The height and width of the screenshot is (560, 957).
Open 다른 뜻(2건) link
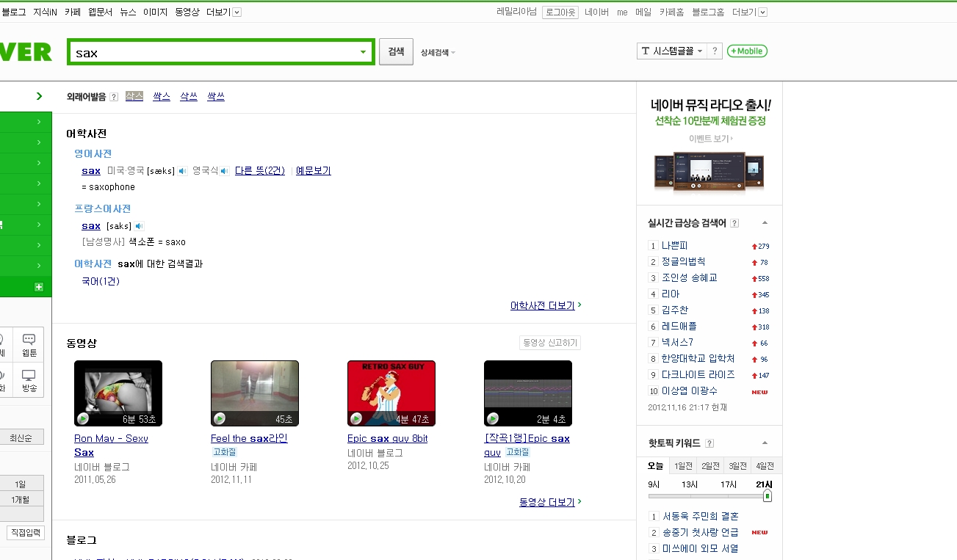click(x=260, y=170)
